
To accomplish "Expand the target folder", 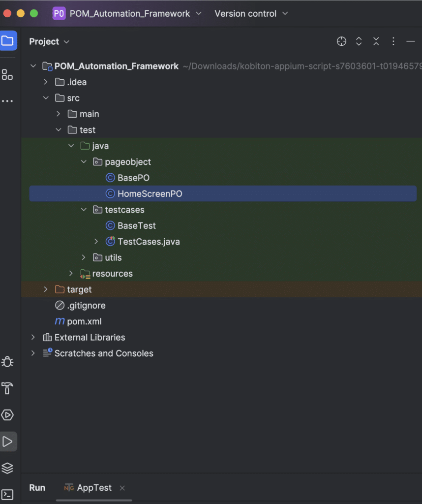I will 45,289.
